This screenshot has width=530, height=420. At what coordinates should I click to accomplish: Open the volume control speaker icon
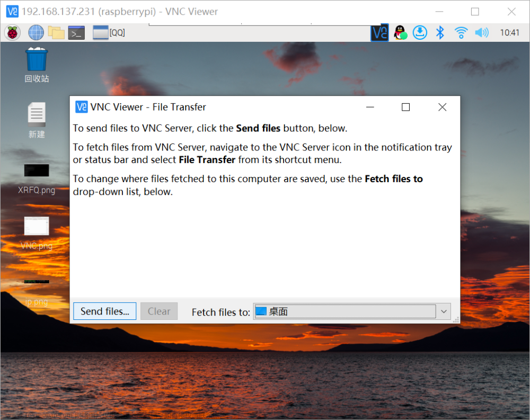coord(482,33)
